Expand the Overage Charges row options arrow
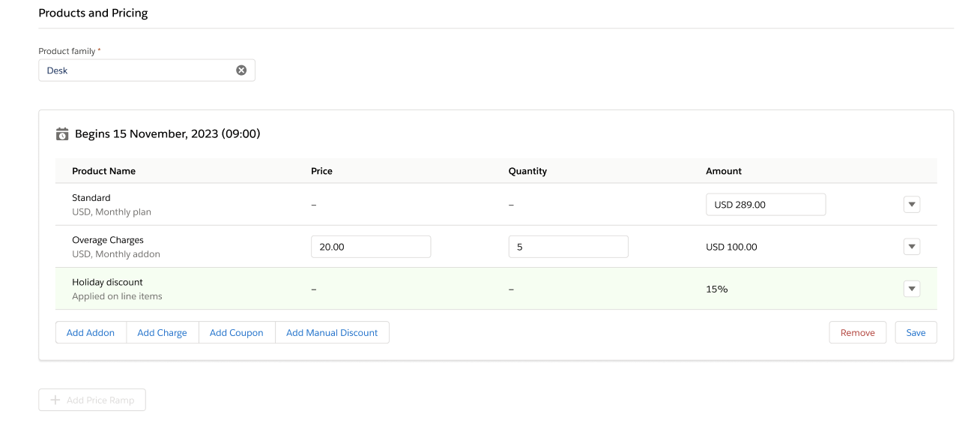 point(912,247)
